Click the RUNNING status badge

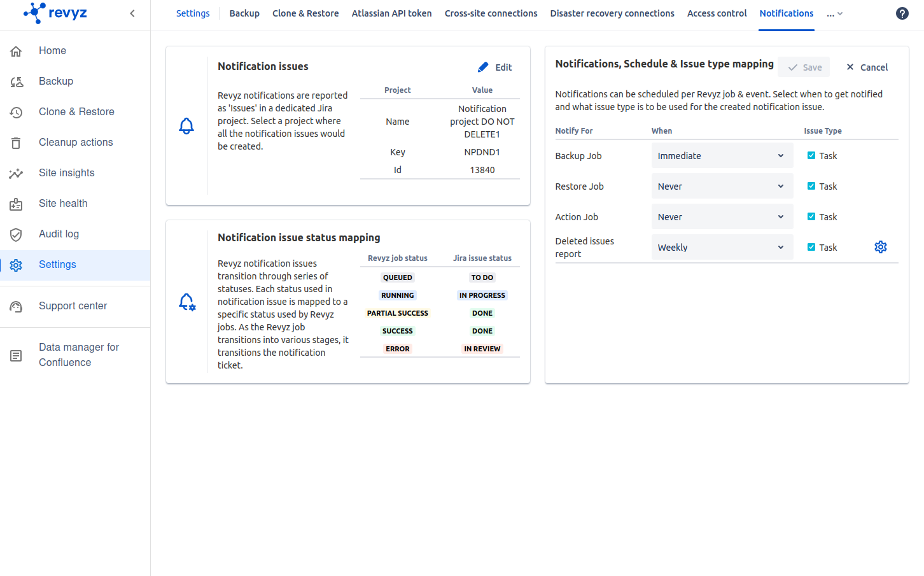pyautogui.click(x=398, y=295)
